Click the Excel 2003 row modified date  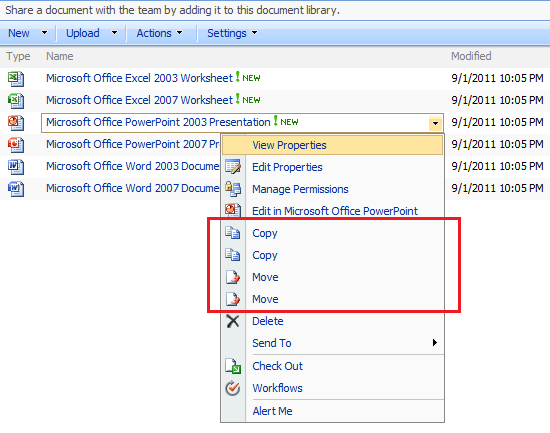497,78
